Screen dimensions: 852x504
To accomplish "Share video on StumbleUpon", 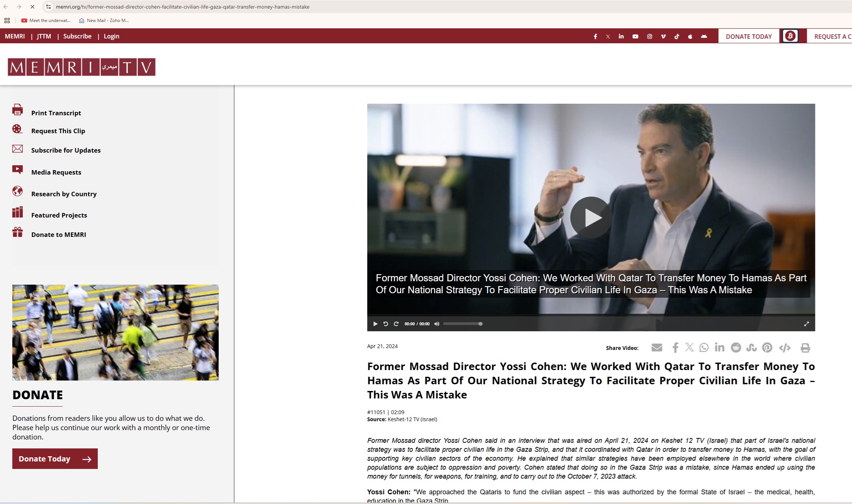I will point(751,348).
